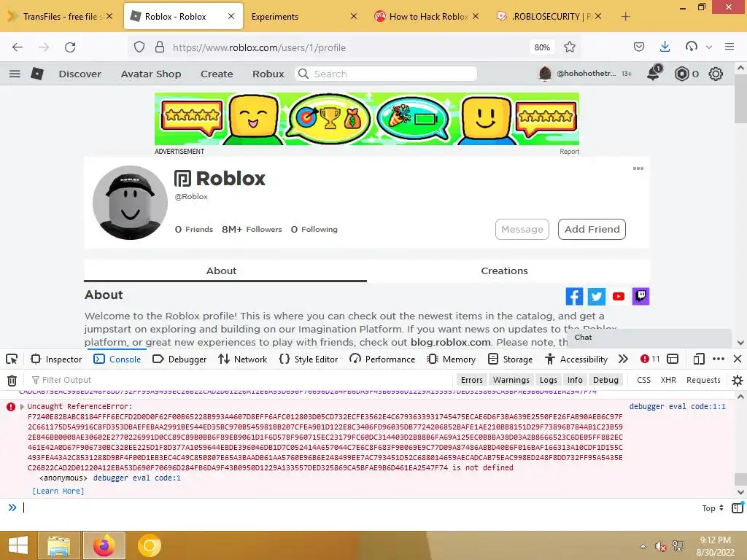This screenshot has height=560, width=747.
Task: Toggle the Errors console filter
Action: click(x=472, y=380)
